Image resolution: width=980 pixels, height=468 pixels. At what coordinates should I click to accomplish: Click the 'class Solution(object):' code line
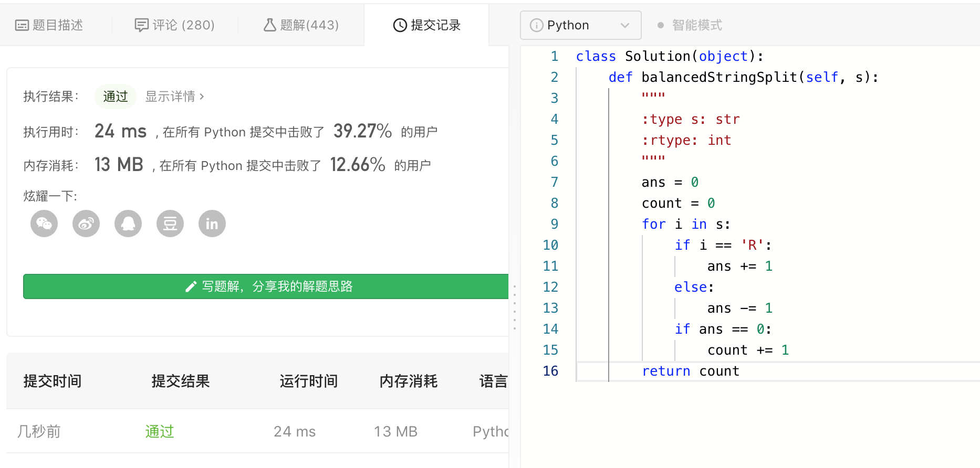pyautogui.click(x=670, y=56)
